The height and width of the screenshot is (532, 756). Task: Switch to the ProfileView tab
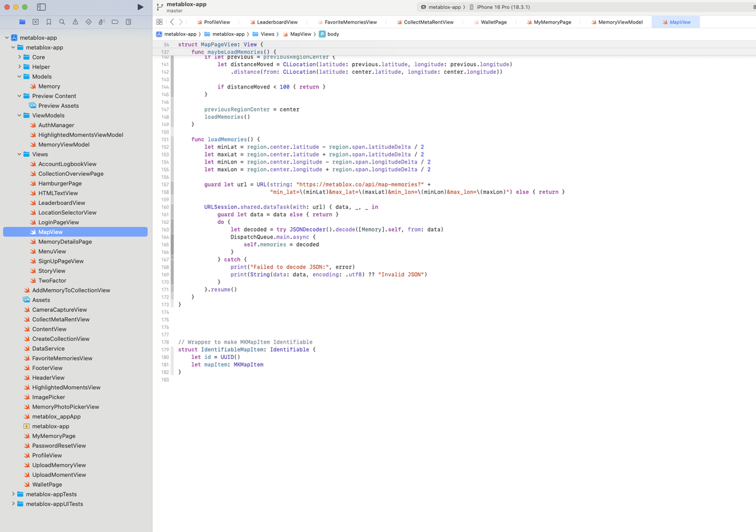214,22
